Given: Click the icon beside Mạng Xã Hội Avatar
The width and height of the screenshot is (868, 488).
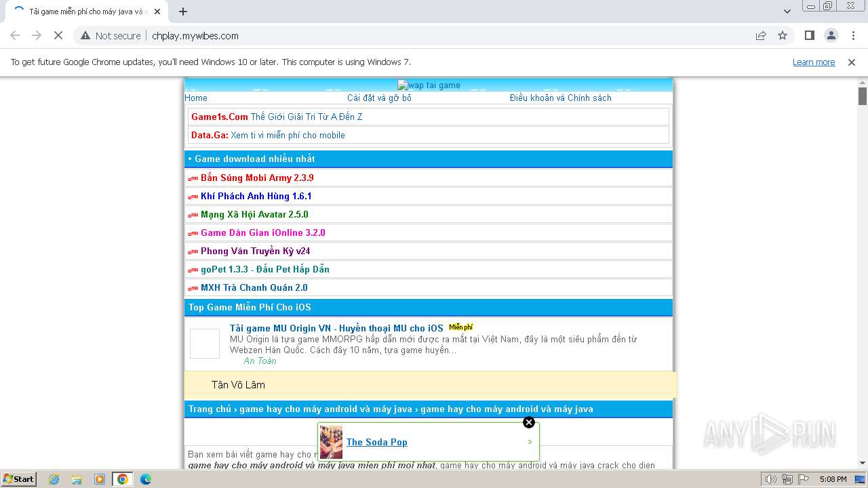Looking at the screenshot, I should point(193,215).
